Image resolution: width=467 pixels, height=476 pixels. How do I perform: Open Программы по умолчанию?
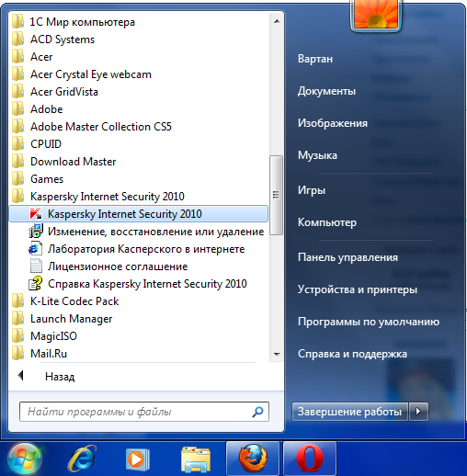click(369, 322)
